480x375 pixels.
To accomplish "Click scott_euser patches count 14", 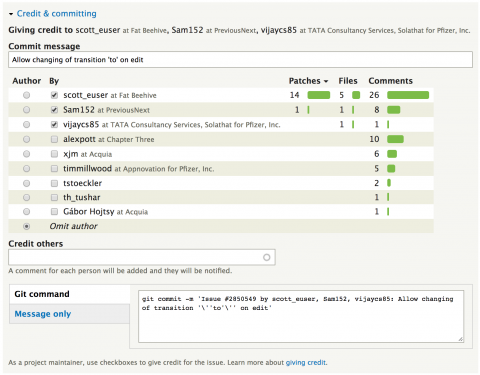I will click(294, 95).
